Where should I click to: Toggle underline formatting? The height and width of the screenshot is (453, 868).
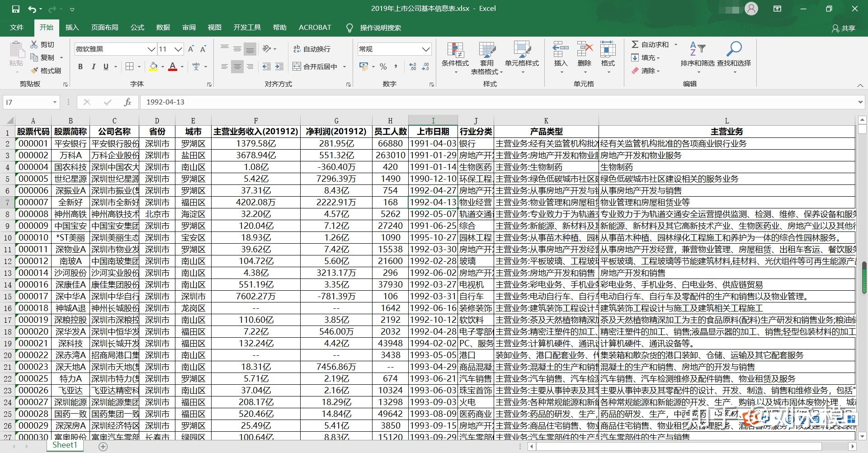click(106, 66)
